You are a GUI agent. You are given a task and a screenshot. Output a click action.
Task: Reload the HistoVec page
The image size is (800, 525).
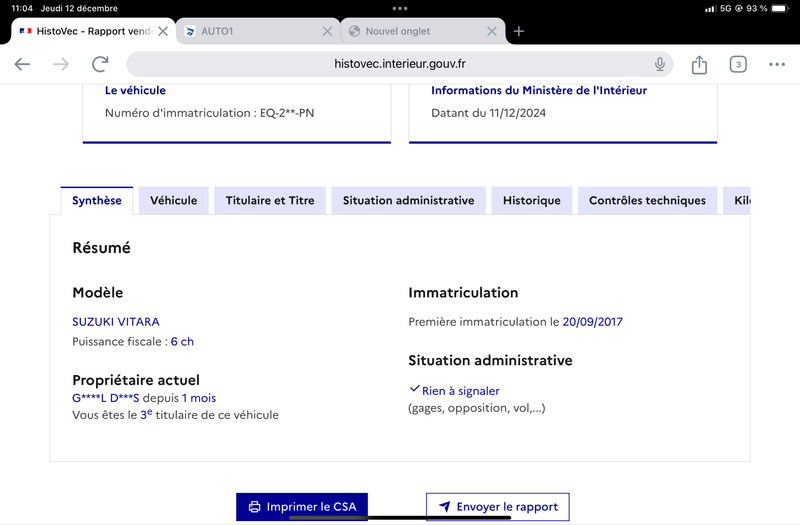click(x=100, y=64)
